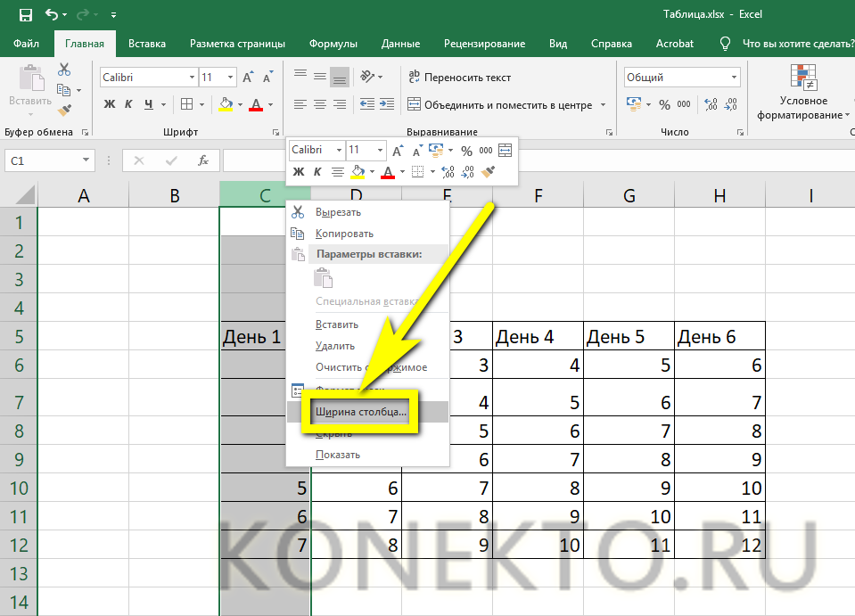This screenshot has width=855, height=616.
Task: Select column G header
Action: click(x=629, y=195)
